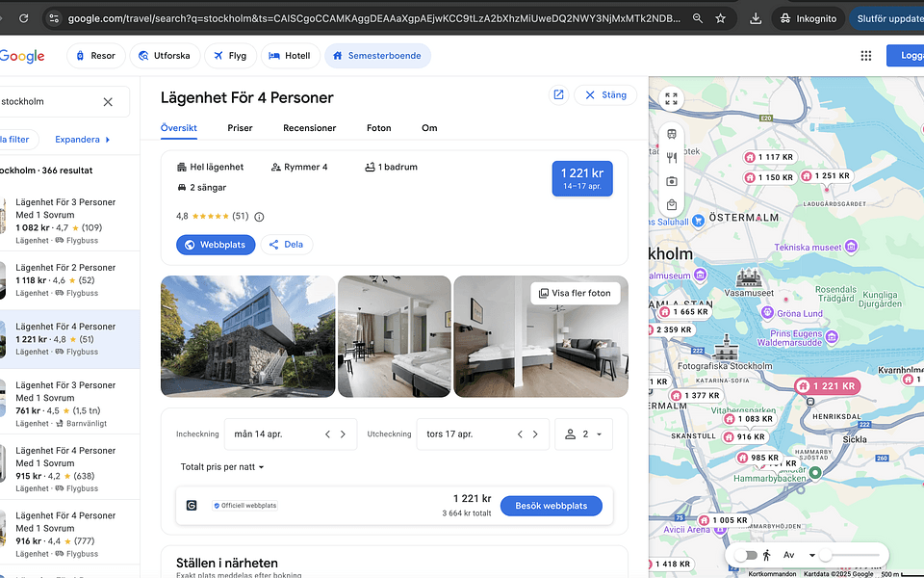Open the Google apps grid
924x578 pixels.
click(866, 55)
